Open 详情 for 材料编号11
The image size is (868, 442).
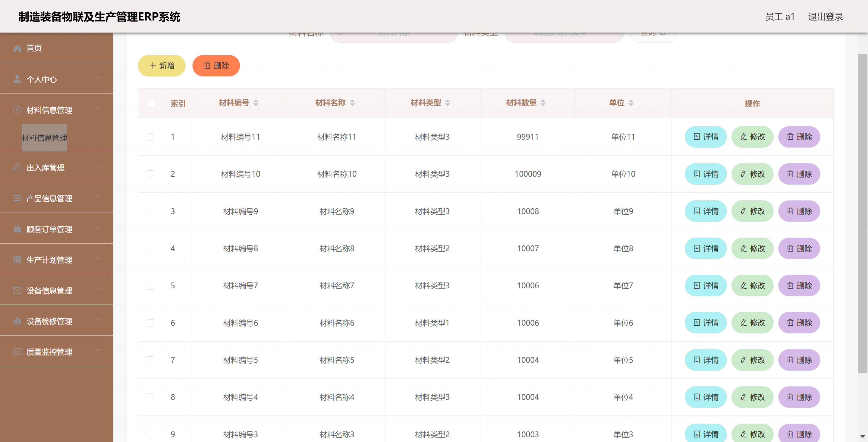(x=706, y=137)
